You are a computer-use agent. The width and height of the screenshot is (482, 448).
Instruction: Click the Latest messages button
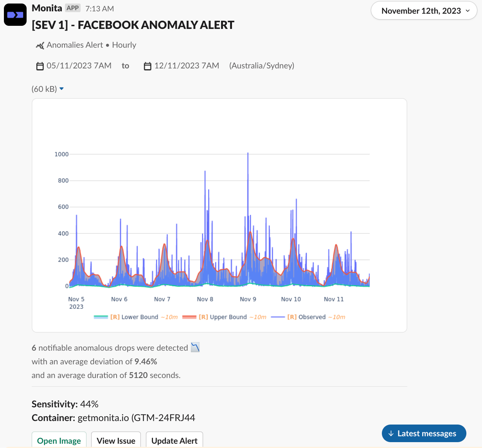(x=424, y=434)
